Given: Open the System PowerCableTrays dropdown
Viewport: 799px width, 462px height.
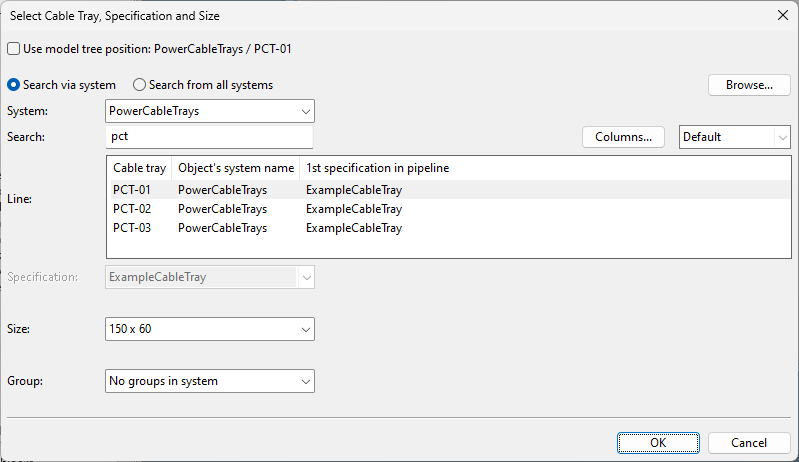Looking at the screenshot, I should pos(209,111).
